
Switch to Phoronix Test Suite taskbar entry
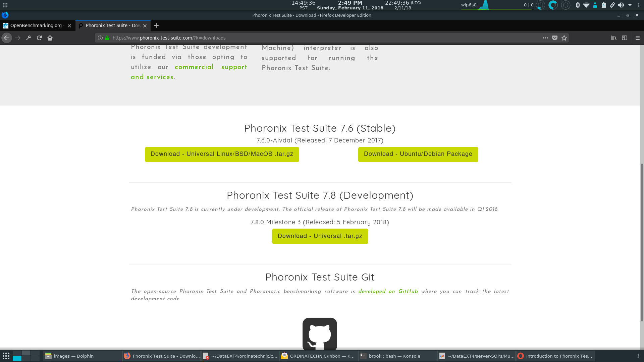click(x=161, y=356)
